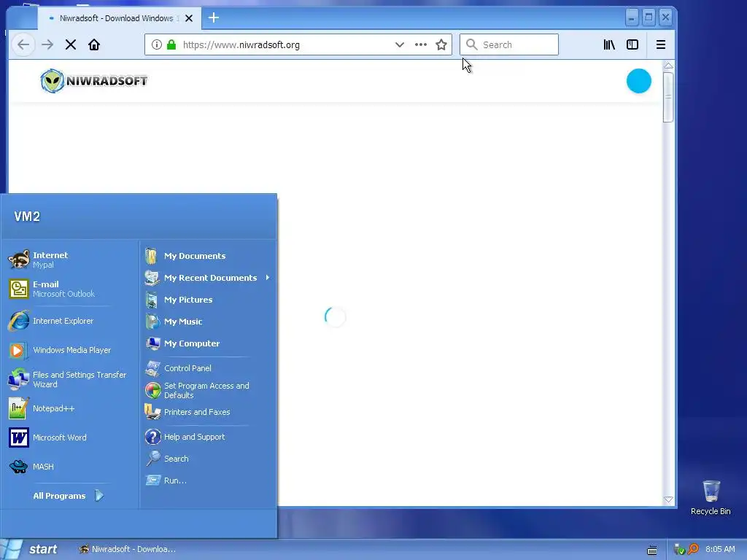The height and width of the screenshot is (560, 747).
Task: Select the Niwradsoft taskbar window button
Action: (x=127, y=549)
